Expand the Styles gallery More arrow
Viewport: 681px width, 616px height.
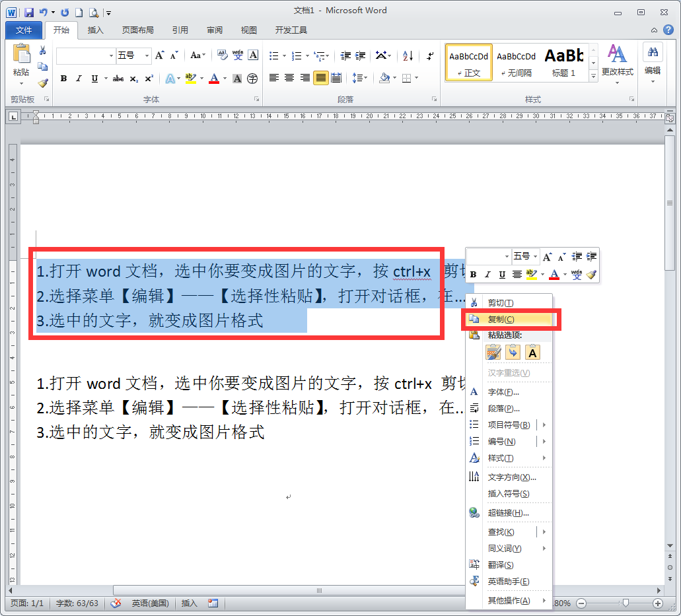(593, 77)
